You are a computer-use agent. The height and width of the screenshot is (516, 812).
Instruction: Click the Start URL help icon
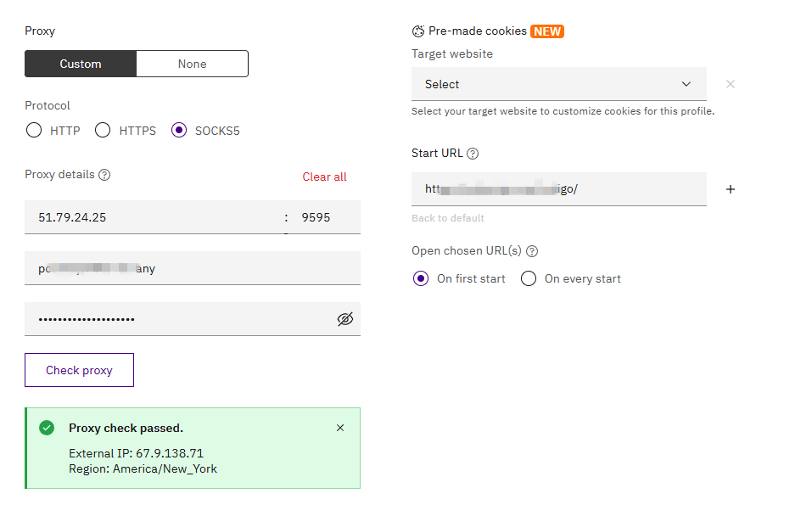473,154
